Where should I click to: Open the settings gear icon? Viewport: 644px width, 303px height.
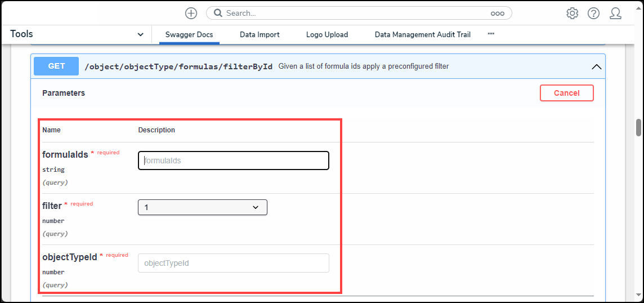573,13
